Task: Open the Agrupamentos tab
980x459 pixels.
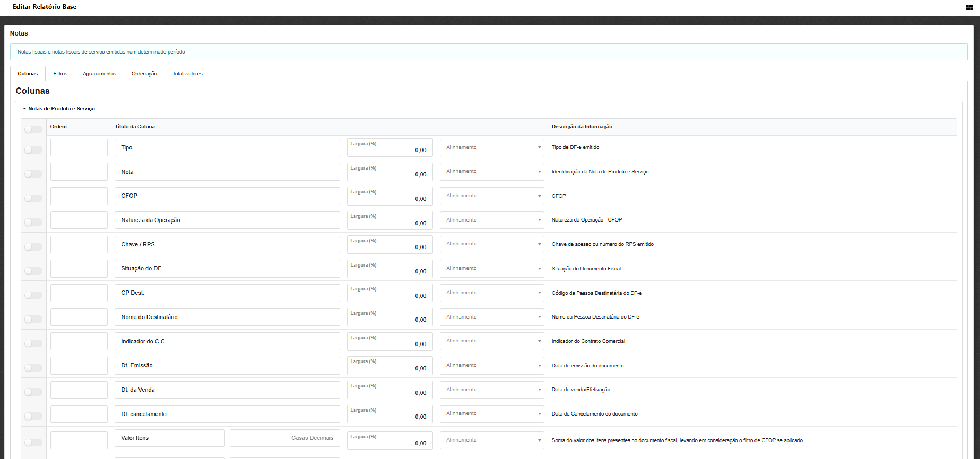Action: [99, 74]
